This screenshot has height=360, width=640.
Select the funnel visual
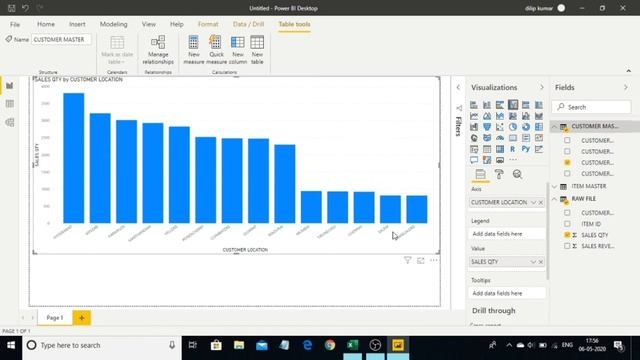487,127
